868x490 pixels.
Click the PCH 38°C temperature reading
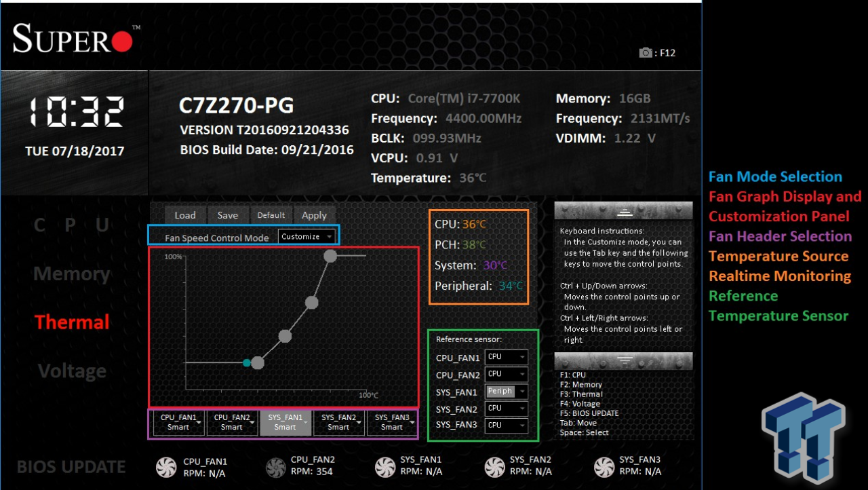[x=460, y=245]
